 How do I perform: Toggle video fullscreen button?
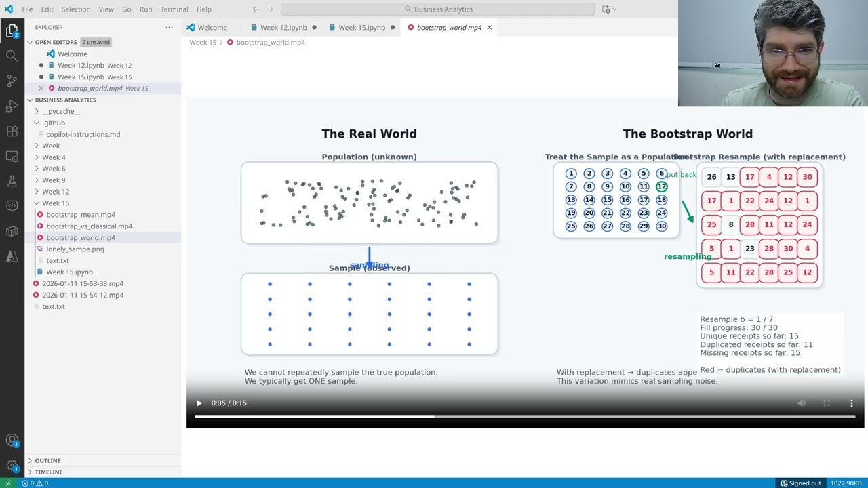tap(827, 403)
